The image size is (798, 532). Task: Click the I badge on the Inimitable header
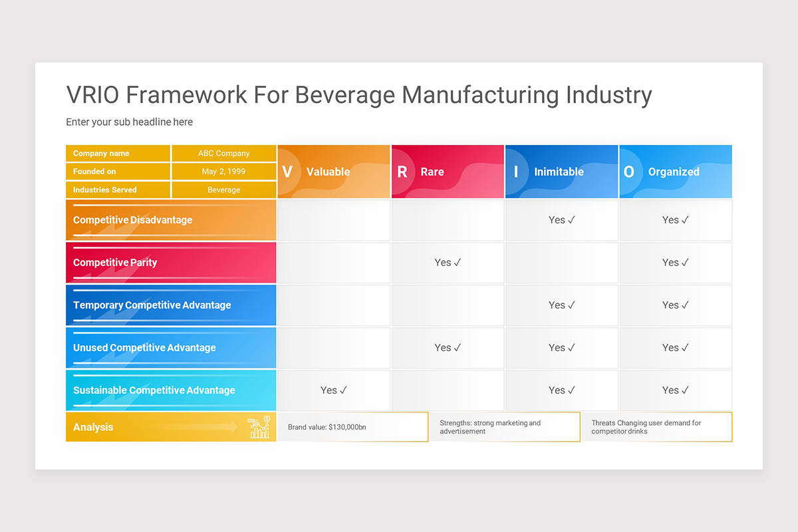tap(516, 172)
